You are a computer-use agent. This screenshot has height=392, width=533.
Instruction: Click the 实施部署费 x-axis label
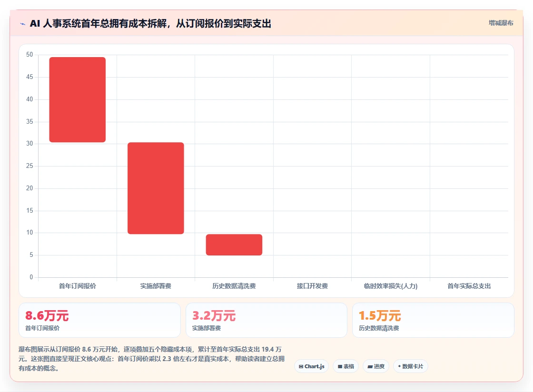pyautogui.click(x=156, y=286)
